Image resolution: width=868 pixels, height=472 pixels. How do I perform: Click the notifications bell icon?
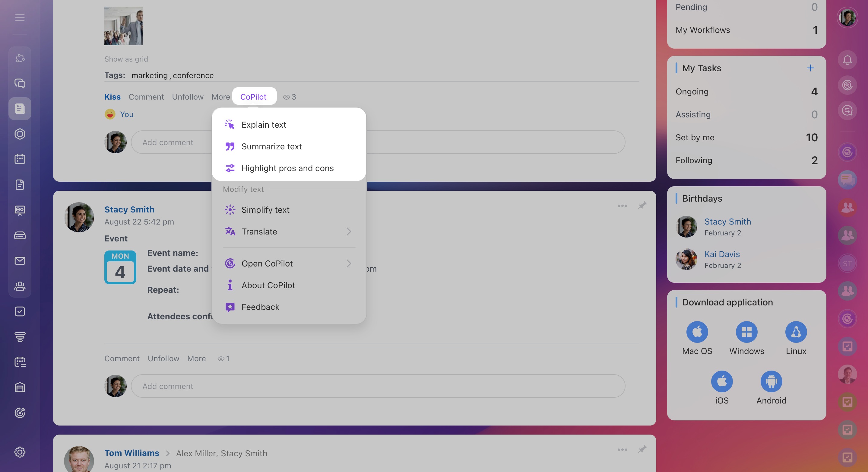[847, 60]
